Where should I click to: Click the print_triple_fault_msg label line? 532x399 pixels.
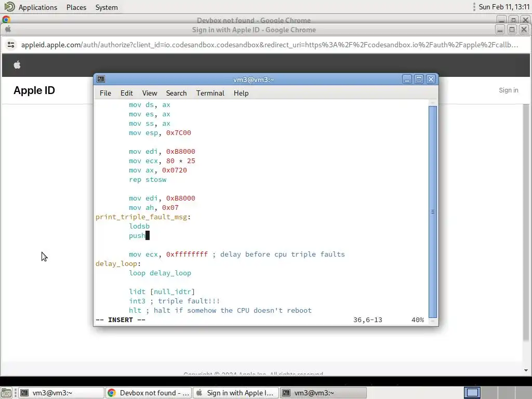[143, 217]
